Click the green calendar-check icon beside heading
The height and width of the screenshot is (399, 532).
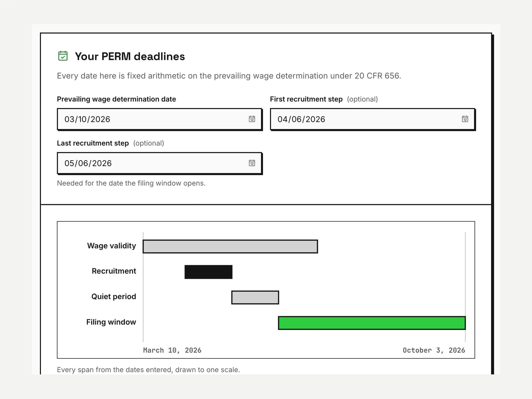(x=63, y=56)
